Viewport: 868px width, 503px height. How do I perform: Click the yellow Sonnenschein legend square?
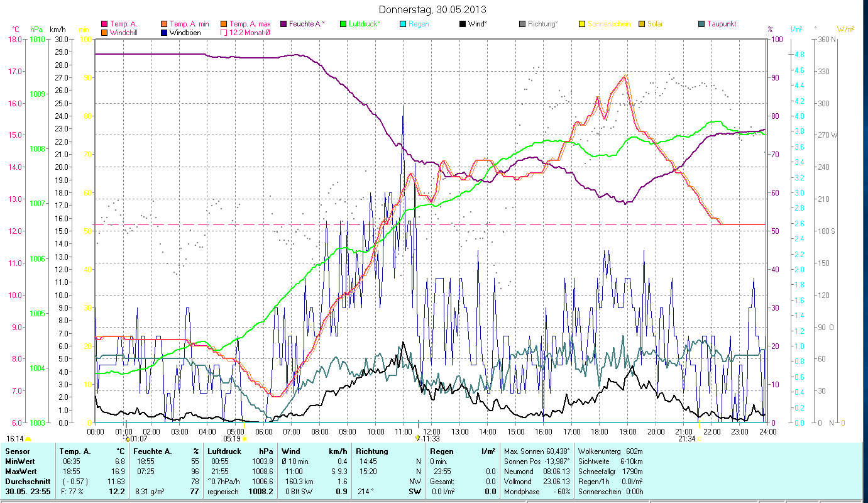(x=582, y=24)
